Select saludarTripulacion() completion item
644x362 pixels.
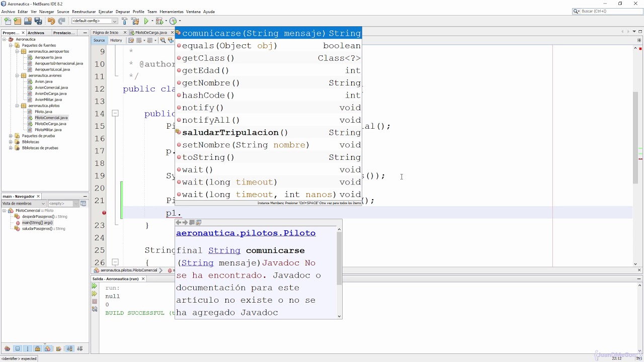pyautogui.click(x=268, y=133)
